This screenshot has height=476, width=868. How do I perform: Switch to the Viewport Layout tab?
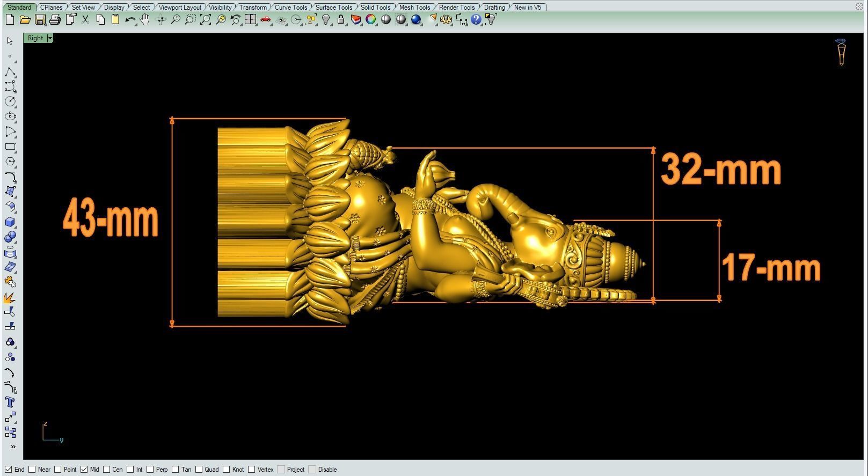coord(180,8)
